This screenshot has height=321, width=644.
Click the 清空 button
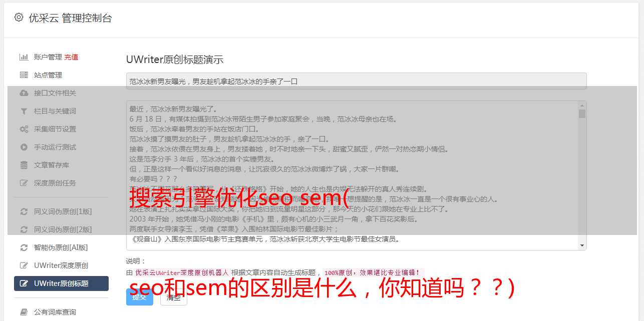tap(173, 297)
